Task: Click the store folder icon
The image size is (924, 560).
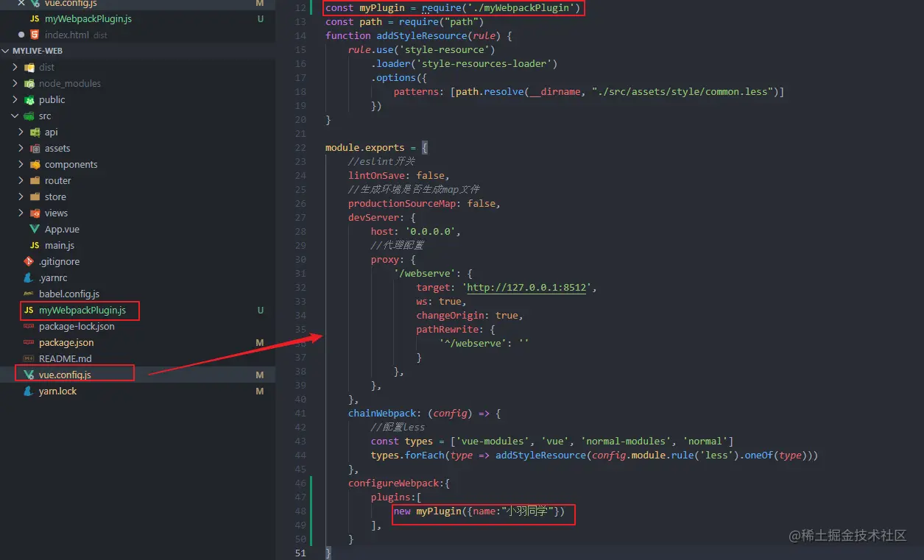Action: tap(35, 196)
